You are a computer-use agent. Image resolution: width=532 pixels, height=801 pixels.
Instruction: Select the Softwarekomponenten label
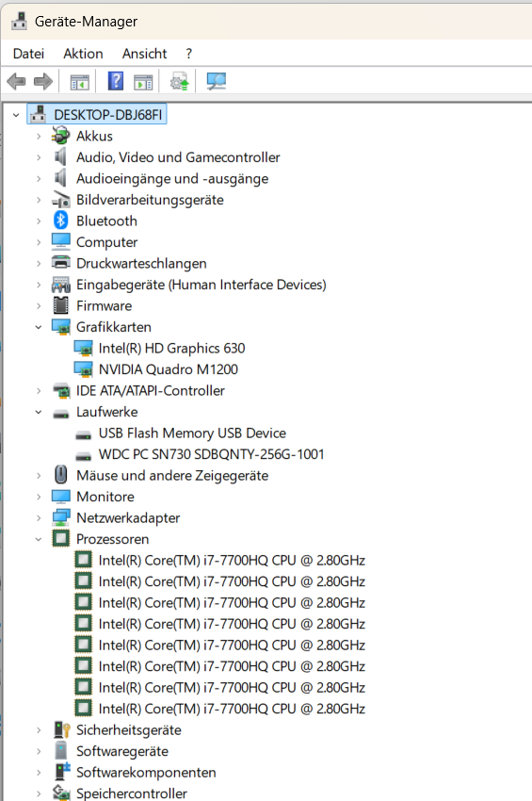[x=146, y=772]
